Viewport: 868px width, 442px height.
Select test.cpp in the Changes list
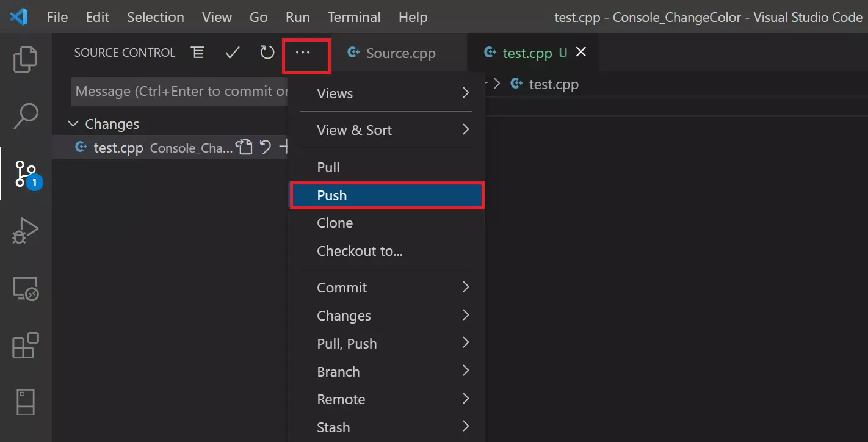(170, 147)
